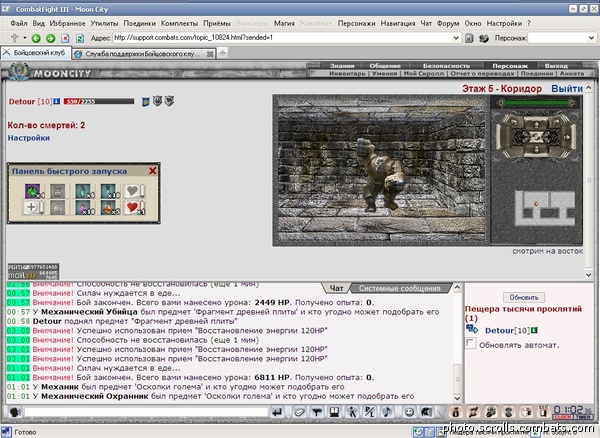Viewport: 600px width, 438px height.
Task: Click the private message icon beside Detour in list
Action: [x=472, y=329]
